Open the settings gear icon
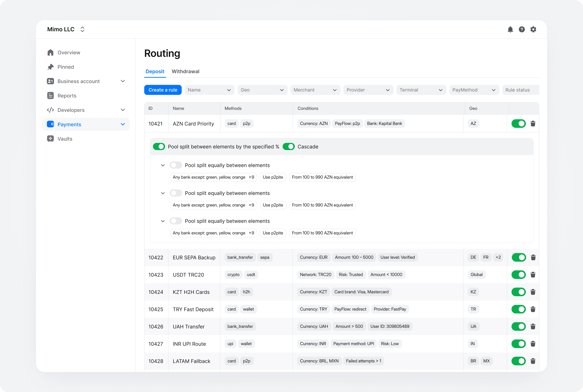Screen dimensions: 583x392 pos(533,29)
